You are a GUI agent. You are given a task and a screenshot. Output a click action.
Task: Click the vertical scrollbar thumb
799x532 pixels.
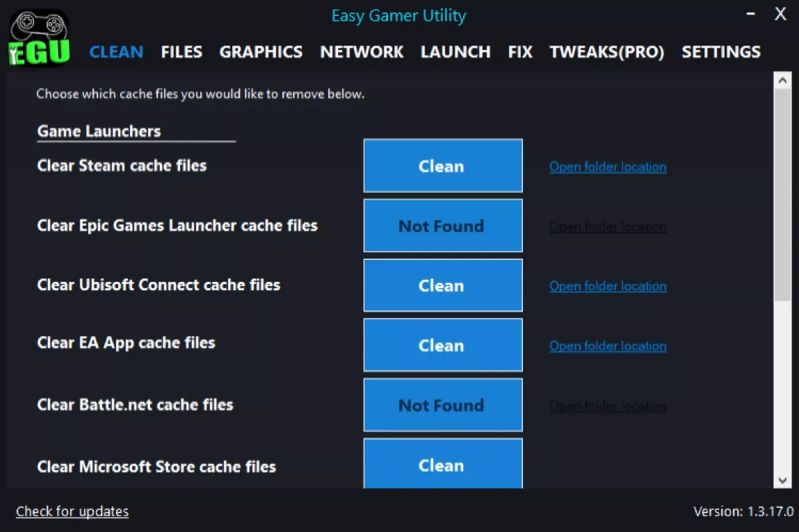(x=782, y=195)
